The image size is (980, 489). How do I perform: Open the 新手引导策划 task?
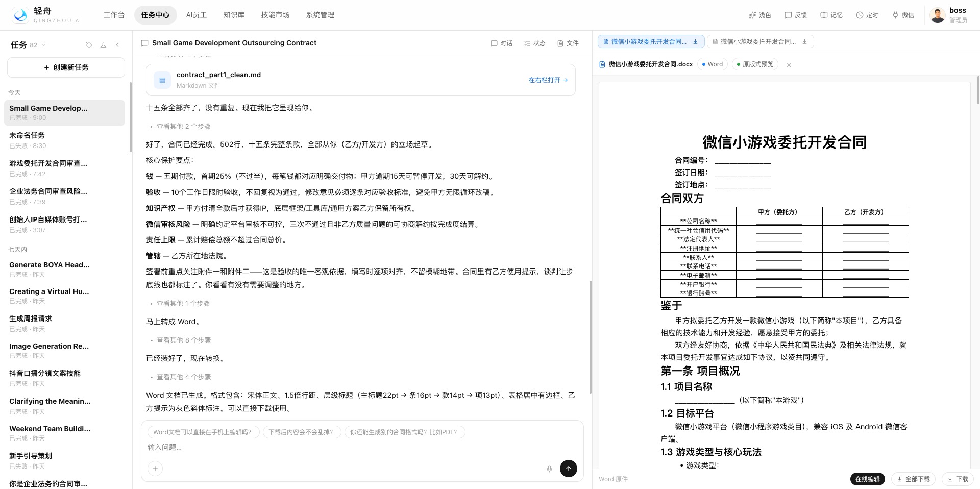coord(64,461)
